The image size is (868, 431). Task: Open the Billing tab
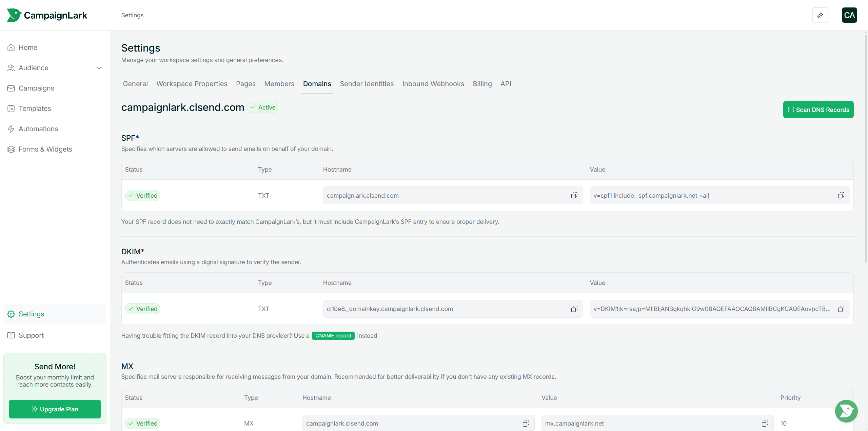coord(482,84)
